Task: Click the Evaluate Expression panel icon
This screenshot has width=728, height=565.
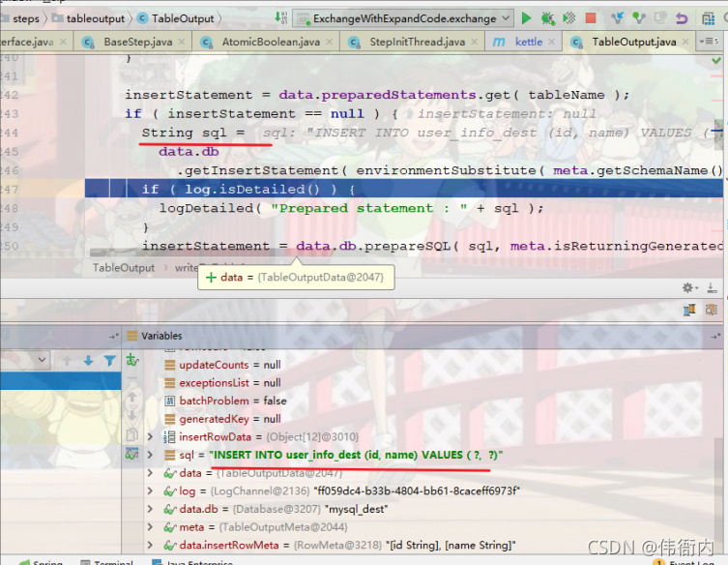Action: click(711, 310)
